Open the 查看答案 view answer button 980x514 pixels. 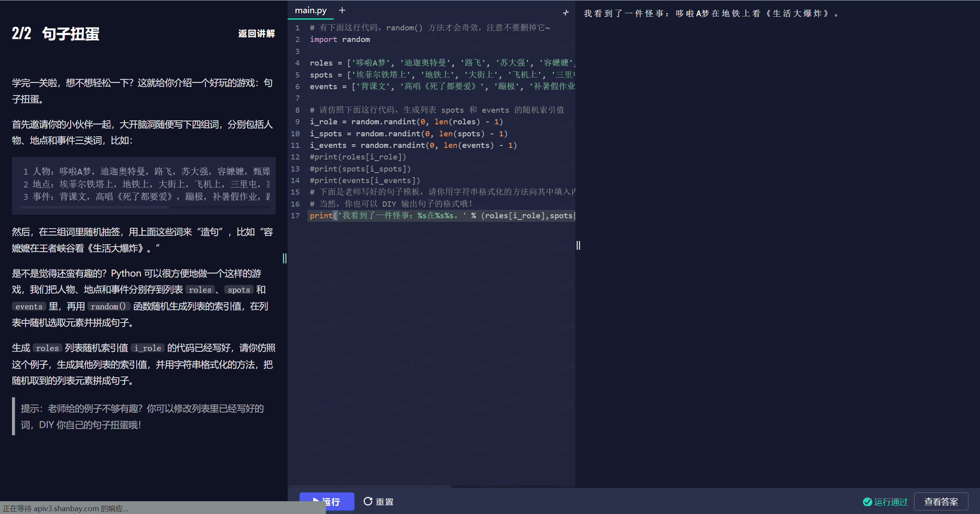(941, 502)
